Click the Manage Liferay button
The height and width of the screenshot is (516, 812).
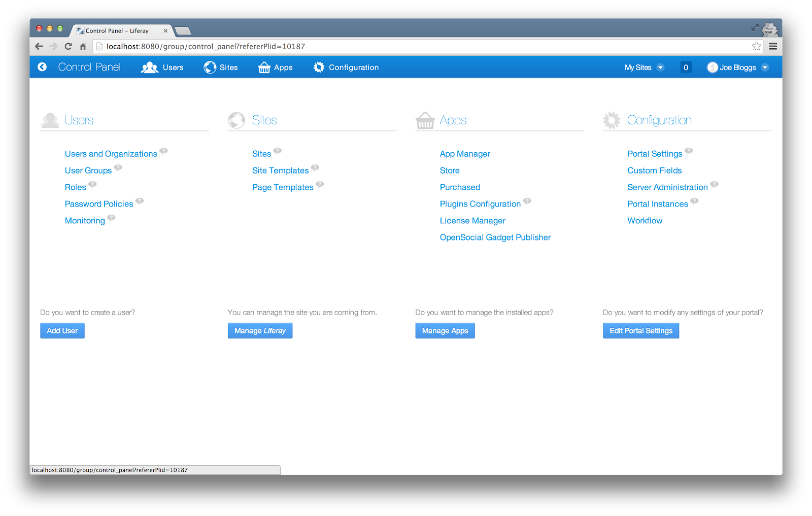[260, 331]
